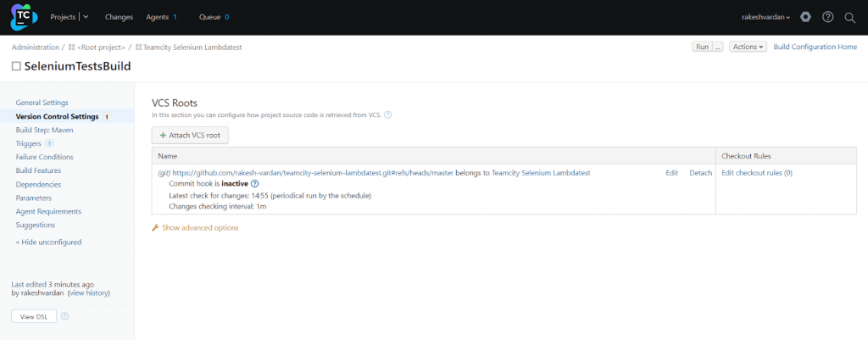This screenshot has height=340, width=868.
Task: Click the Edit checkout rules link
Action: click(x=756, y=173)
